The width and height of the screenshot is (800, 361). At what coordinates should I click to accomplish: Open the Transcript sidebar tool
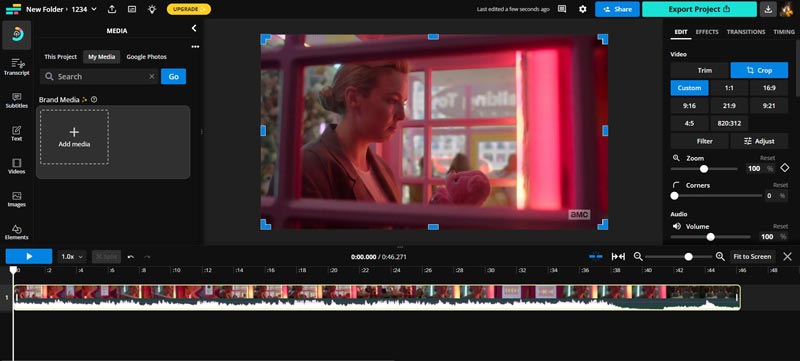click(x=17, y=67)
